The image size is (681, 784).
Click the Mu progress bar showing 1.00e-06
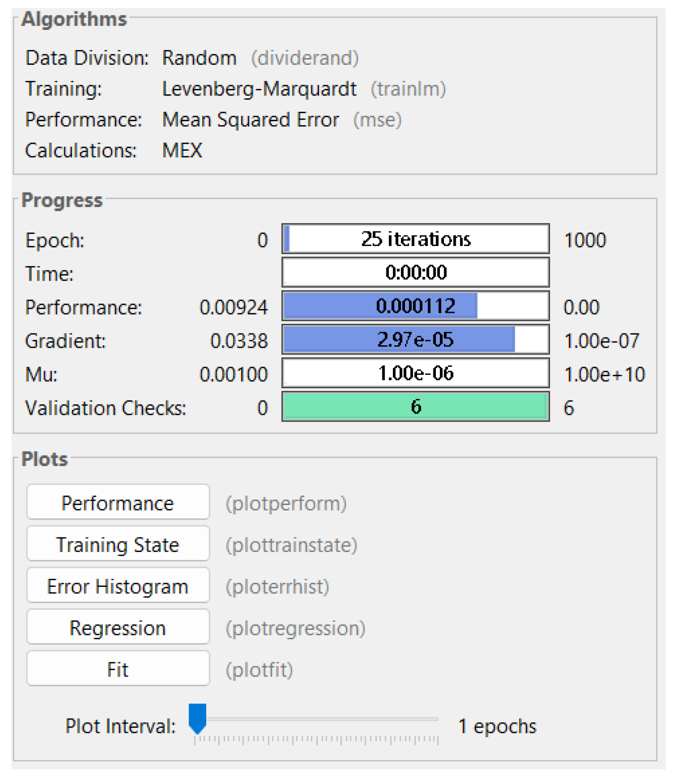[x=415, y=373]
